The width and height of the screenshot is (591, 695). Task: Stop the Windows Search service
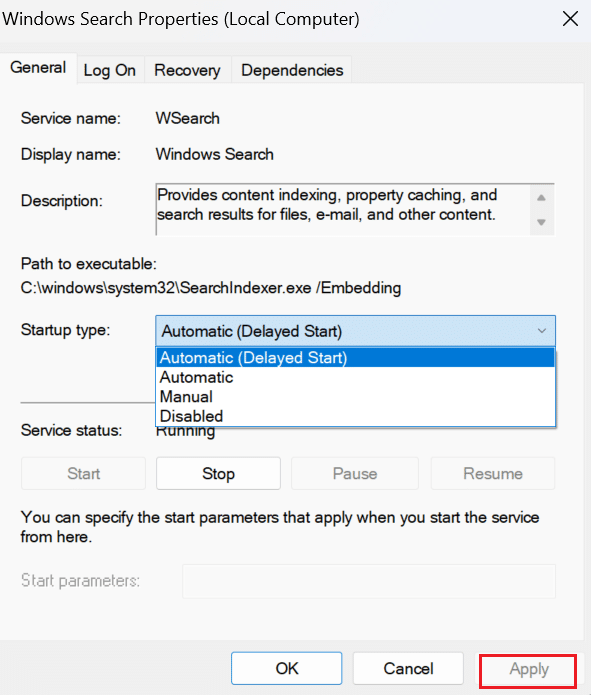click(218, 473)
